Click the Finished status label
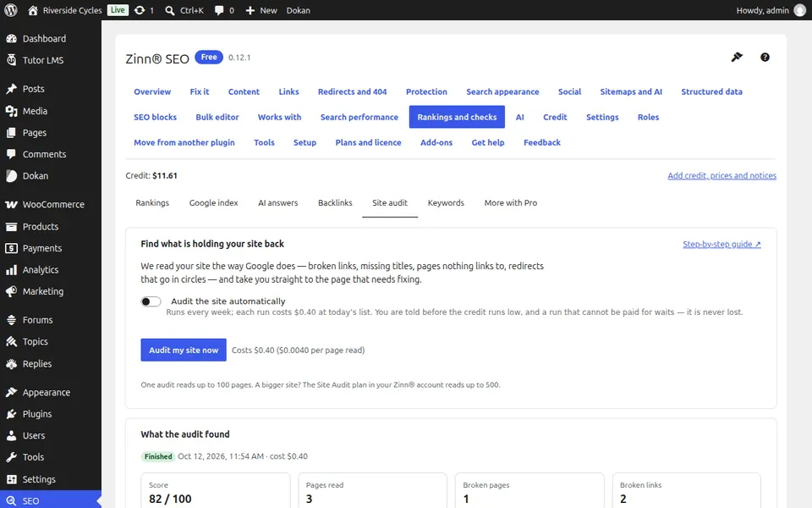The width and height of the screenshot is (812, 508). pyautogui.click(x=158, y=456)
